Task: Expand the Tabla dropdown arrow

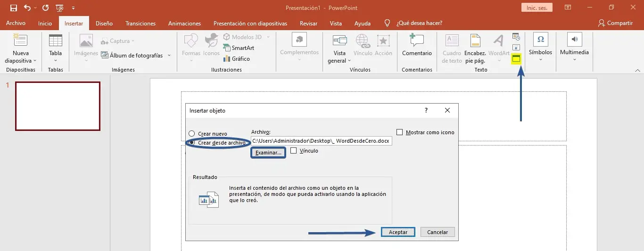Action: point(55,60)
